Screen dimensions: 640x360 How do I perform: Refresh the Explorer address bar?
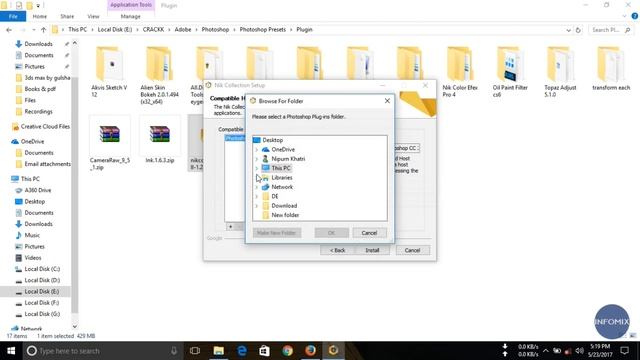pos(578,30)
